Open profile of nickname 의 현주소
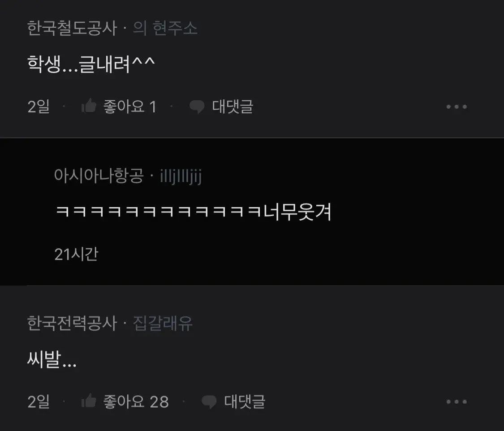Image resolution: width=504 pixels, height=431 pixels. (x=165, y=28)
